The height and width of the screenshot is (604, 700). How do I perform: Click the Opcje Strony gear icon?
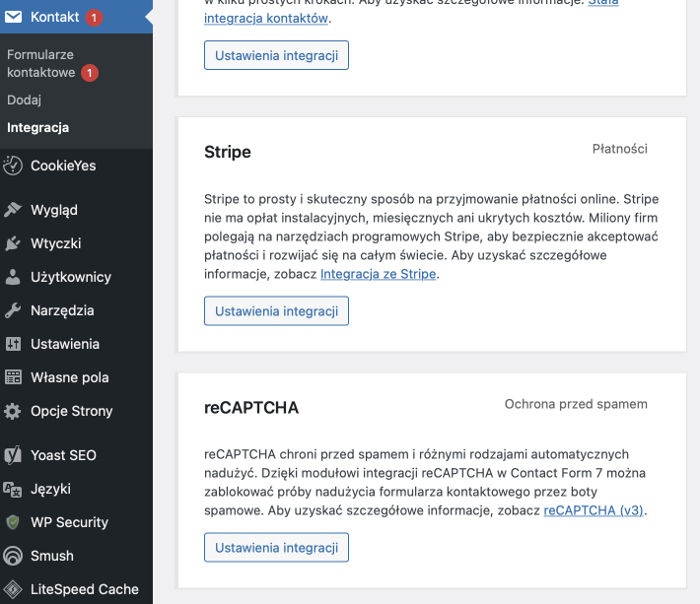click(x=13, y=411)
